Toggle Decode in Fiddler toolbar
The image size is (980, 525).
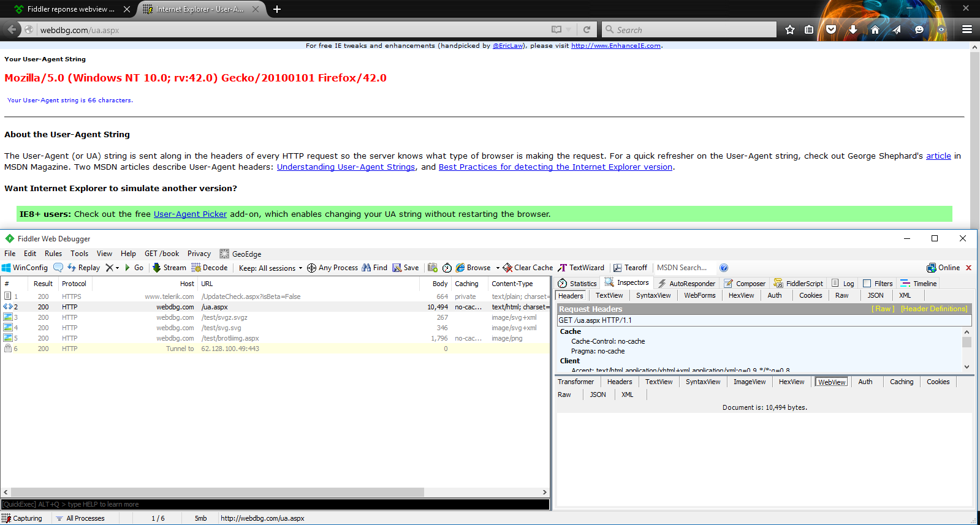click(210, 268)
